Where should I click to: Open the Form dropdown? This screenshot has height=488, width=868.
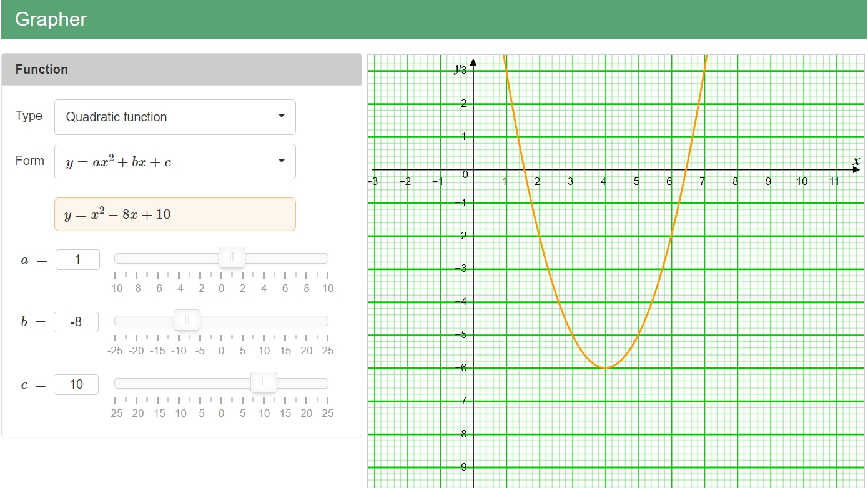(175, 161)
